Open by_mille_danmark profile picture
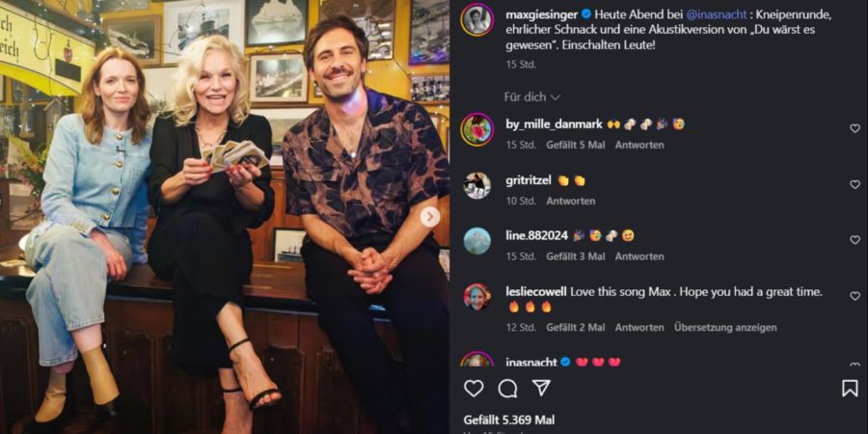The height and width of the screenshot is (434, 868). [x=476, y=129]
